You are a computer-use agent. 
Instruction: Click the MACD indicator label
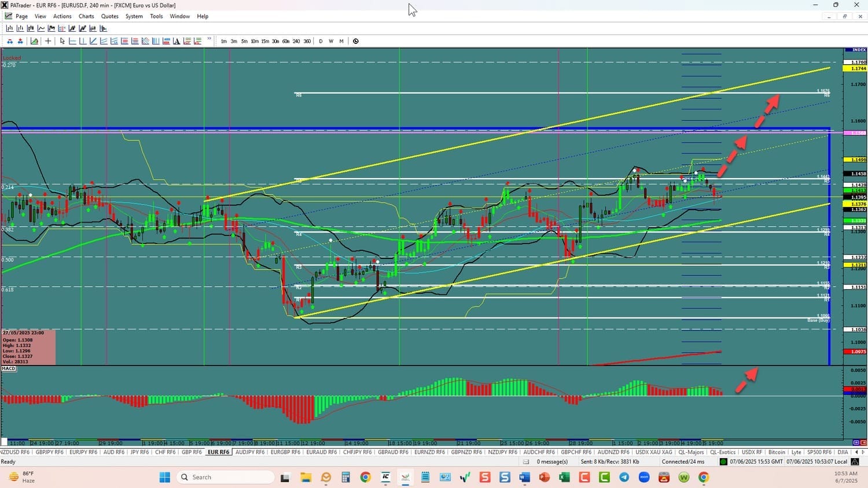[9, 368]
